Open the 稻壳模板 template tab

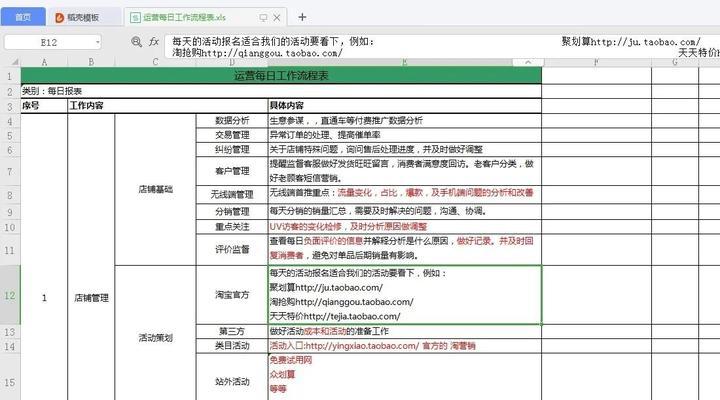coord(83,17)
